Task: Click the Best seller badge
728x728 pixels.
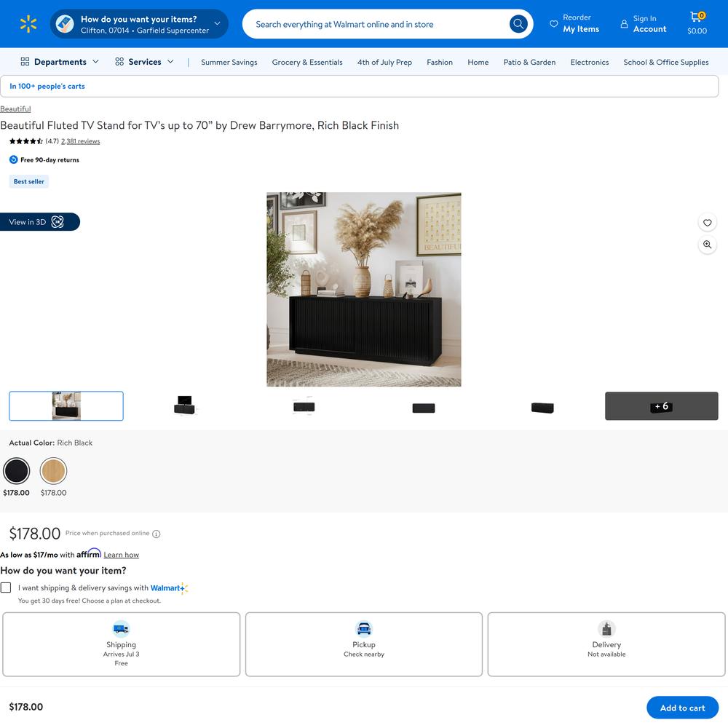Action: pos(29,181)
